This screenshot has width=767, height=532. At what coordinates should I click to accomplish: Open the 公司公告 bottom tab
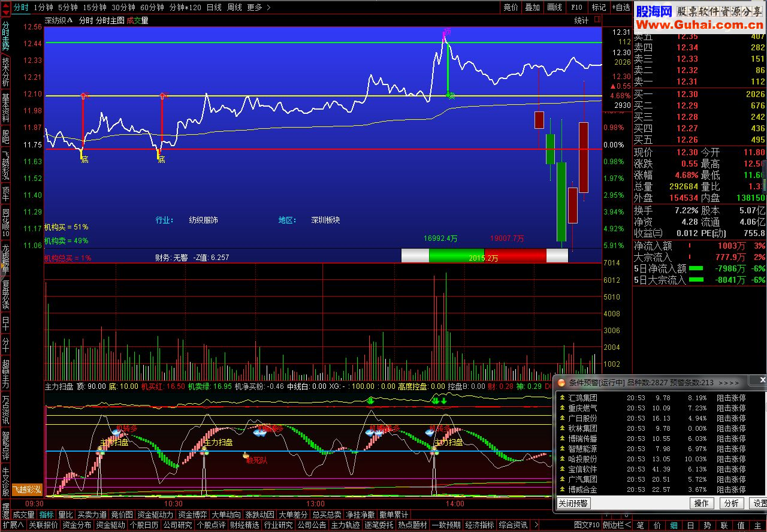pyautogui.click(x=312, y=525)
